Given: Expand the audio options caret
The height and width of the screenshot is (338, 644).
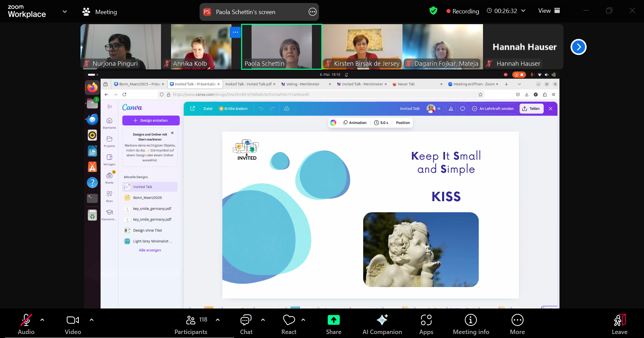Looking at the screenshot, I should (42, 320).
